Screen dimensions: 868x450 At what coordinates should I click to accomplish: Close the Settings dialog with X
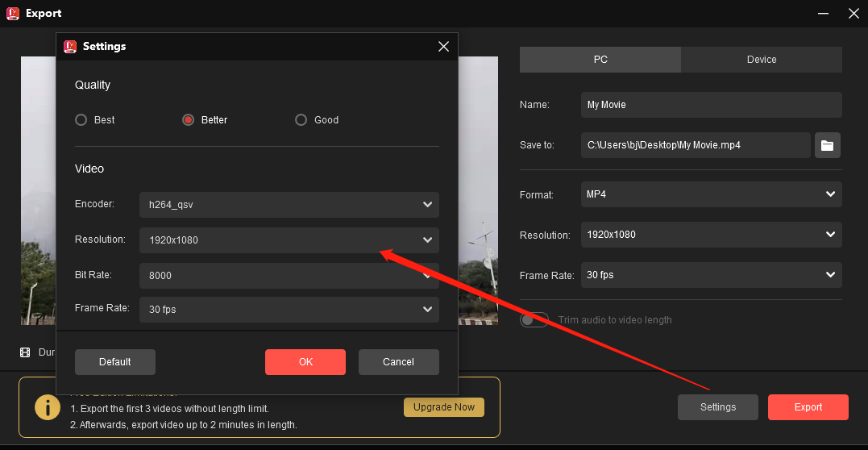[x=443, y=47]
